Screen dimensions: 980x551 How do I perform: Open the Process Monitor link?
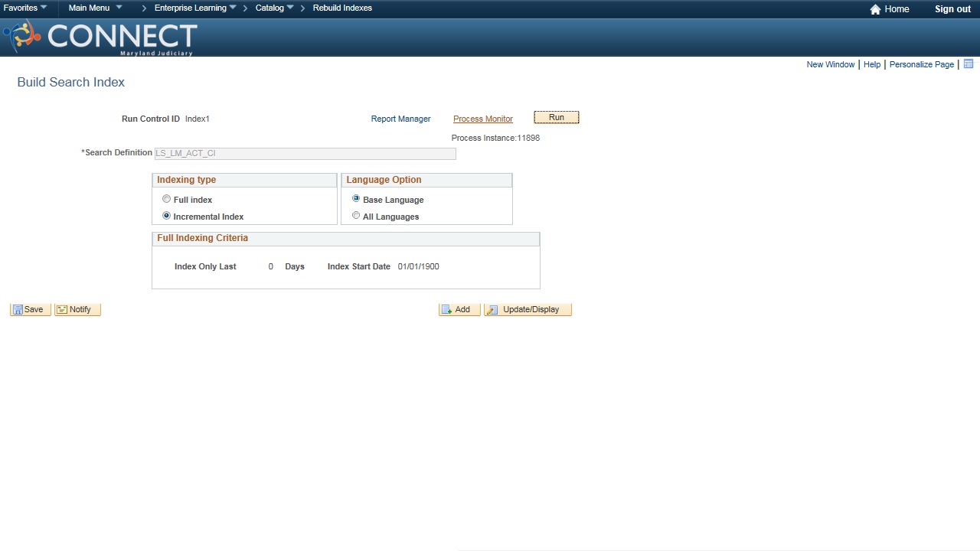click(483, 119)
